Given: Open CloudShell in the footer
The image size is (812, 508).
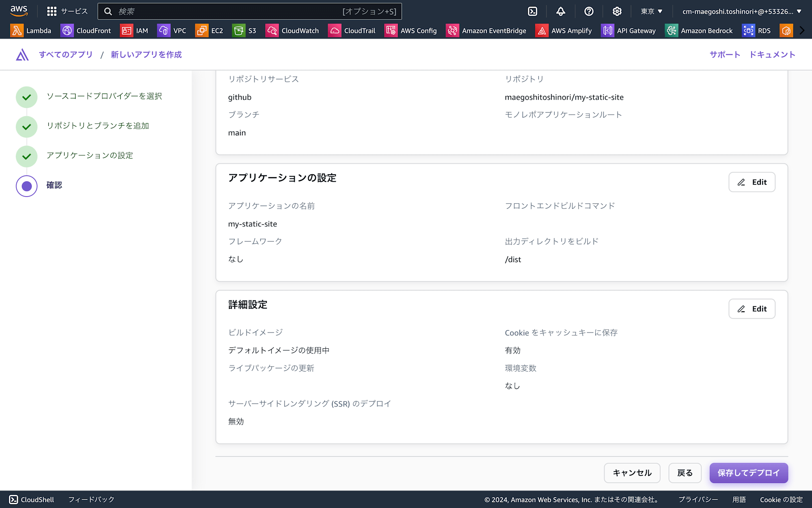Looking at the screenshot, I should [x=32, y=499].
